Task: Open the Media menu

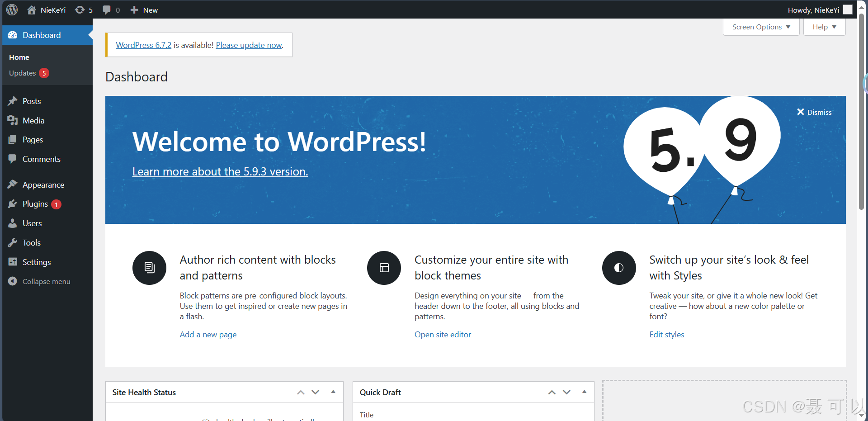Action: [47, 120]
